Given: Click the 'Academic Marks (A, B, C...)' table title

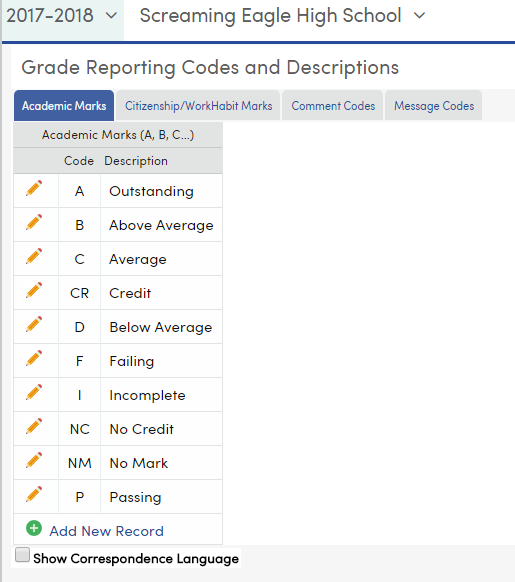Looking at the screenshot, I should pos(118,135).
